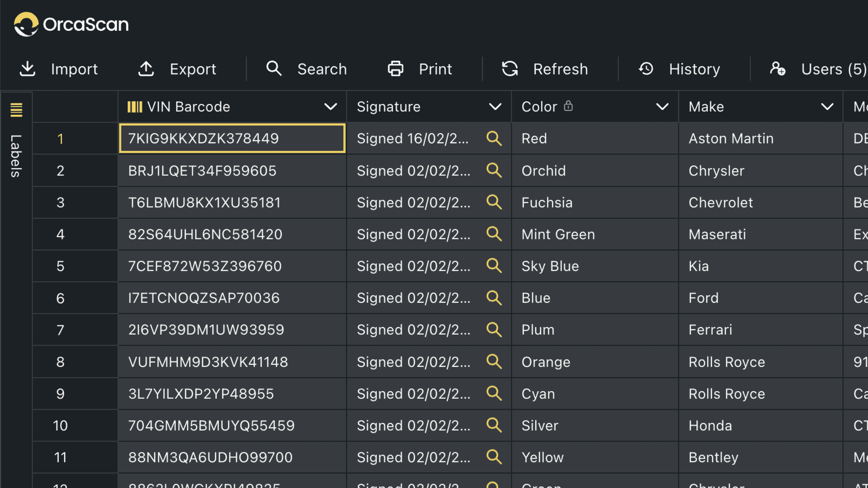This screenshot has width=868, height=488.
Task: Click the Users add-person icon
Action: pyautogui.click(x=778, y=69)
